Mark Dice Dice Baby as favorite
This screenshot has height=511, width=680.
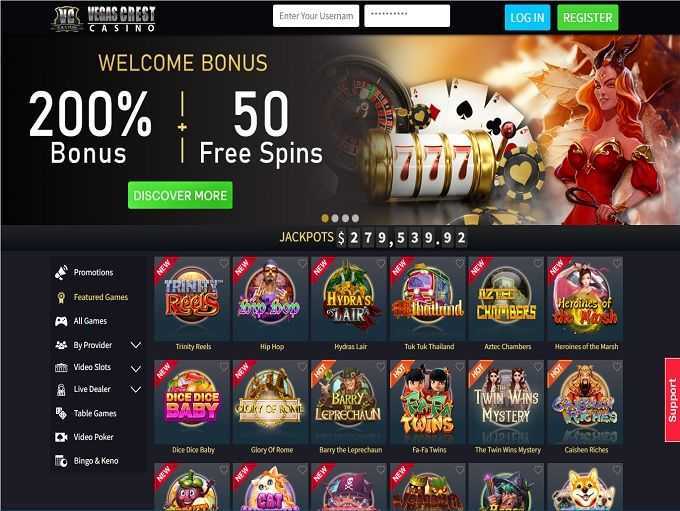pos(223,367)
